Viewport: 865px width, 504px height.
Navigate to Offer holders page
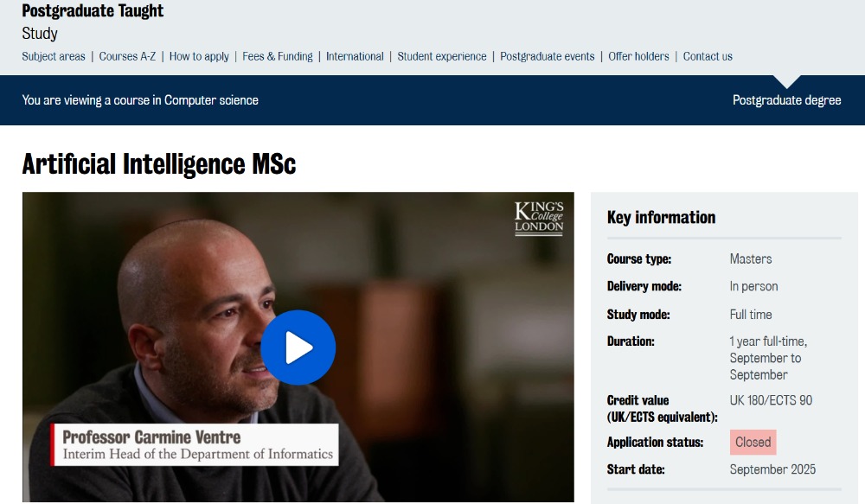tap(639, 56)
